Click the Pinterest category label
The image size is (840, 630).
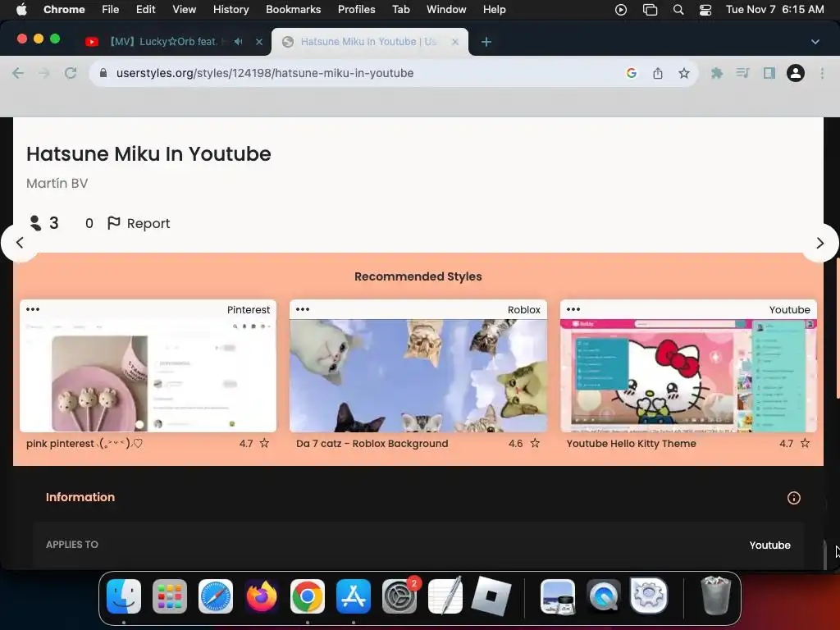[249, 309]
